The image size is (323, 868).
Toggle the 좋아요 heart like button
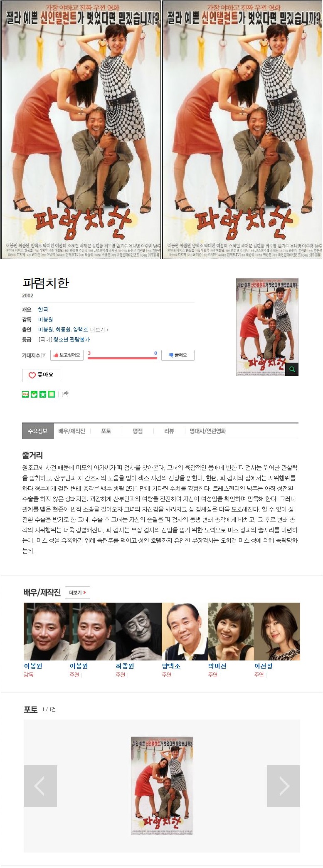[41, 375]
